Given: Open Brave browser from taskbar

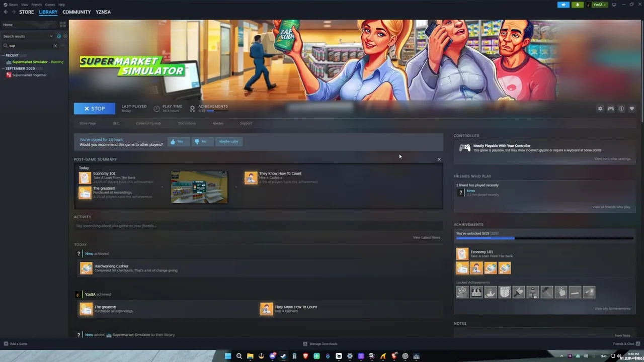Looking at the screenshot, I should pos(305,356).
